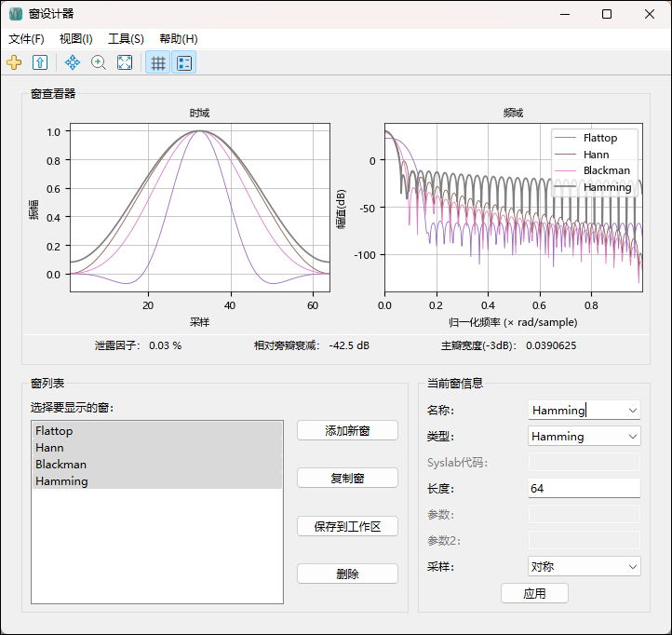Click the 长度 field containing 64

(584, 488)
